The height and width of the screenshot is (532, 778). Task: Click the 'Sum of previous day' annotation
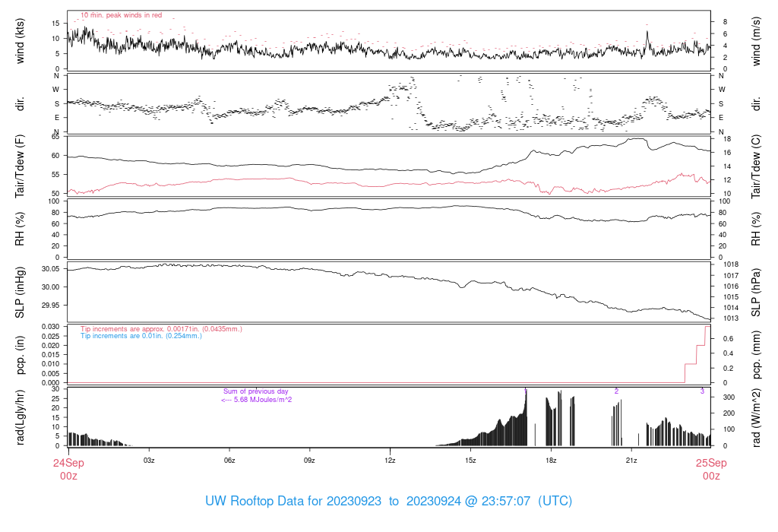(x=255, y=391)
